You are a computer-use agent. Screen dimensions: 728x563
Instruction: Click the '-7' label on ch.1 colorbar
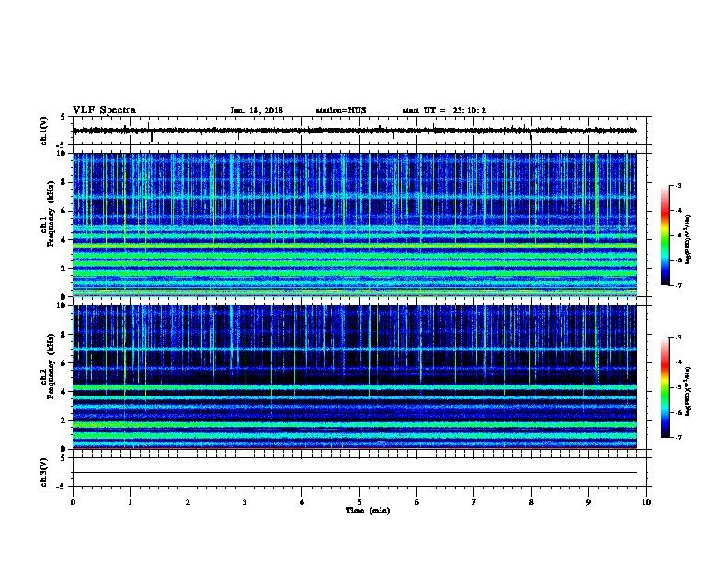click(677, 285)
